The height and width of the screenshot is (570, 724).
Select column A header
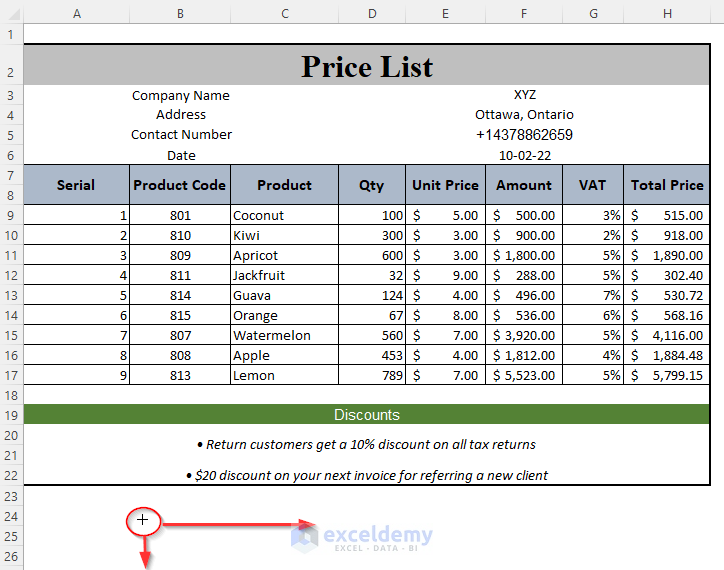coord(77,13)
